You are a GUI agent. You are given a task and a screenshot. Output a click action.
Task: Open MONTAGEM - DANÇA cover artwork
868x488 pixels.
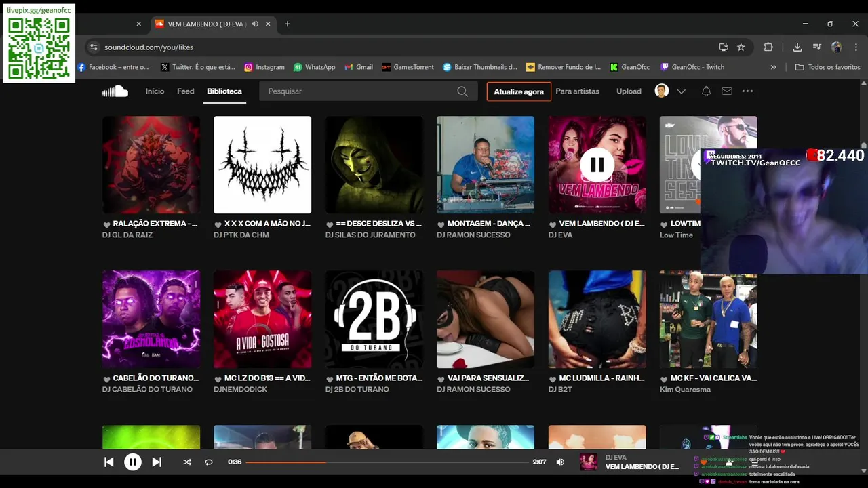click(486, 165)
